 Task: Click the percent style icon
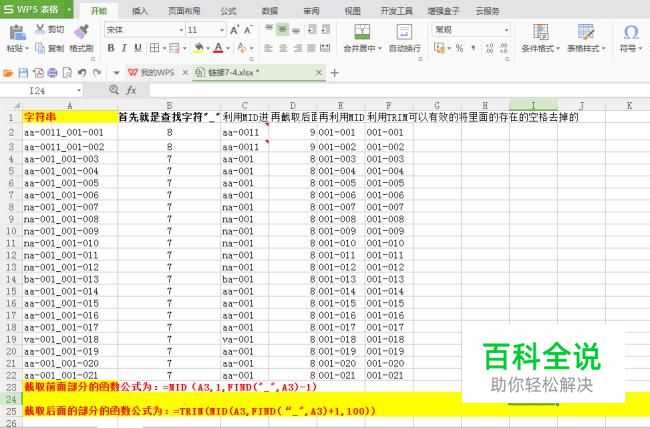(x=459, y=49)
